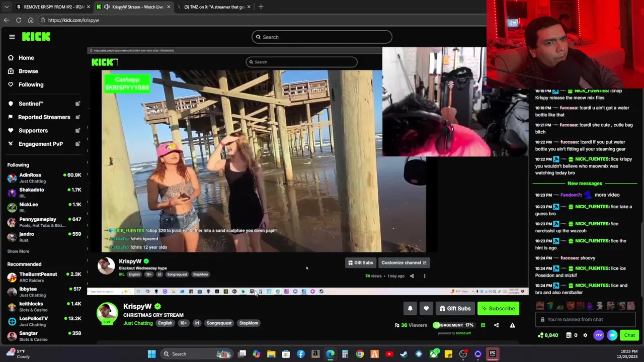The height and width of the screenshot is (362, 644).
Task: Click the green KICK logo
Action: pyautogui.click(x=36, y=37)
